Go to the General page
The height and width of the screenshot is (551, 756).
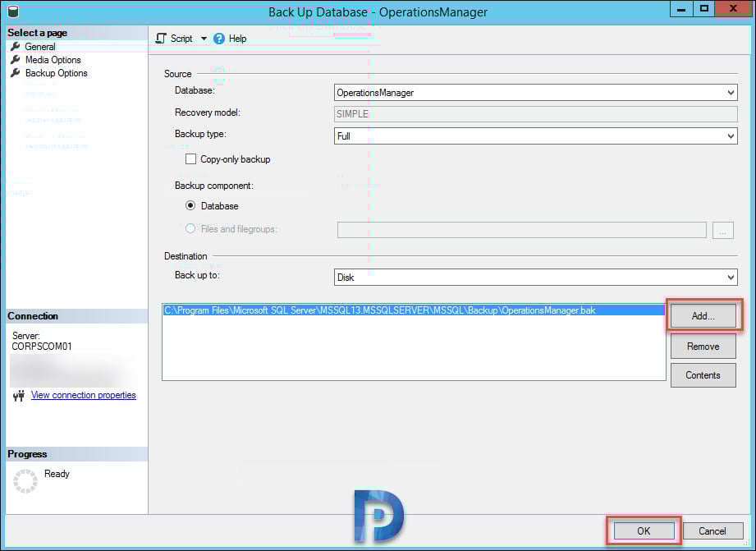point(40,47)
